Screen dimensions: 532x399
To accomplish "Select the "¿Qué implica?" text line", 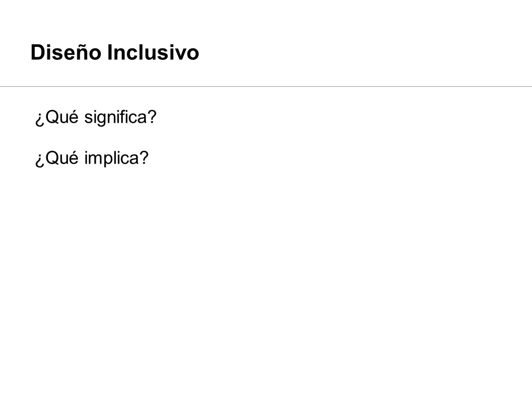I will 92,158.
